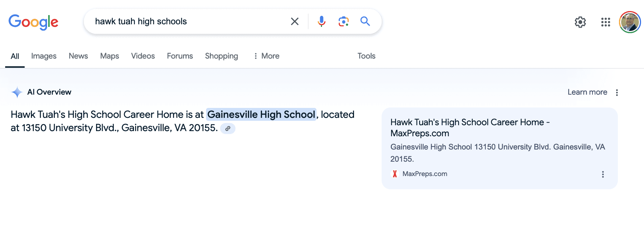The height and width of the screenshot is (246, 644).
Task: Switch to the Shopping tab
Action: (221, 56)
